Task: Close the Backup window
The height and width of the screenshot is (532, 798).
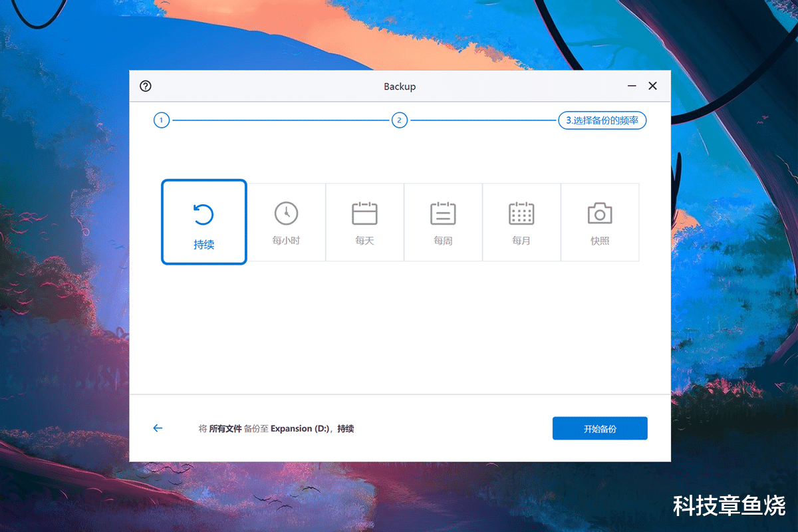Action: click(652, 86)
